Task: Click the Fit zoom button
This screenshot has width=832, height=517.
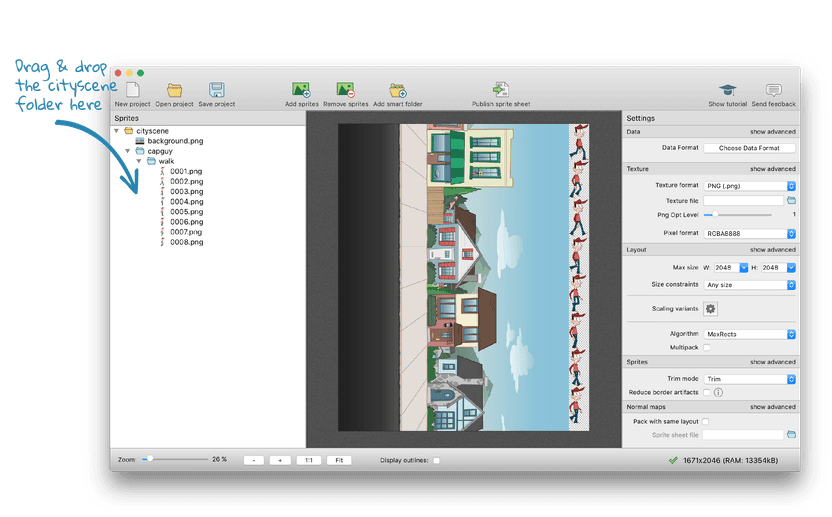Action: (339, 460)
